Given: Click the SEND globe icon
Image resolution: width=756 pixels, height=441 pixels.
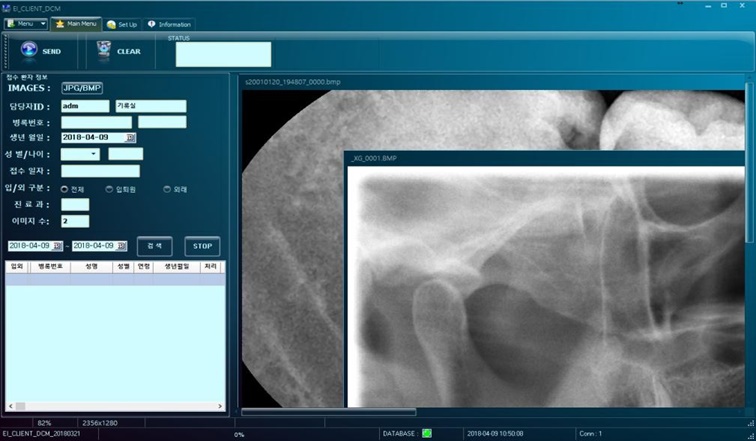Looking at the screenshot, I should point(29,50).
